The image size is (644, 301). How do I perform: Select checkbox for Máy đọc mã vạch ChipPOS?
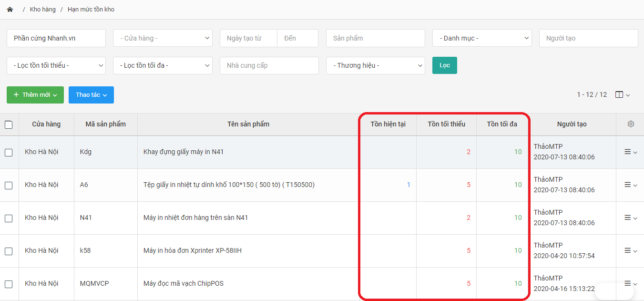(9, 284)
